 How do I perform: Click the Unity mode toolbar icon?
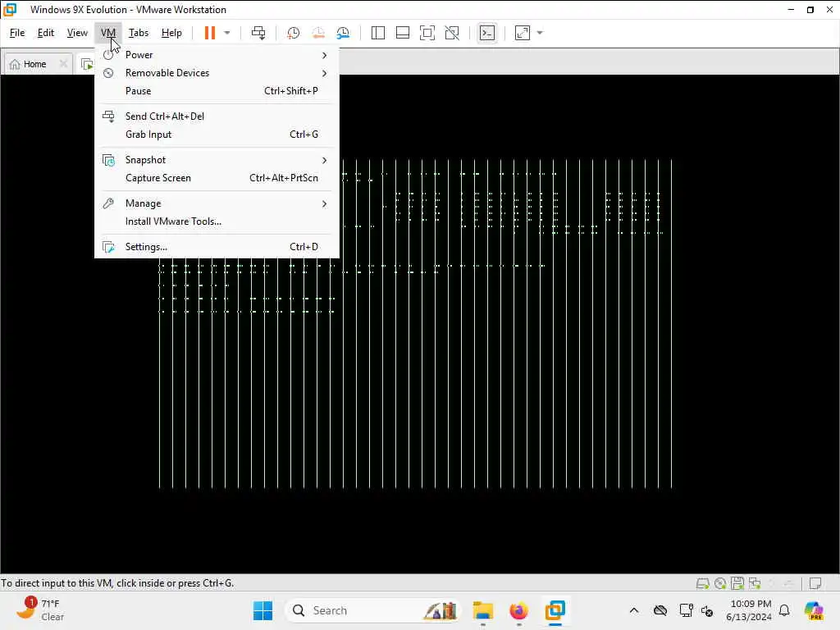coord(452,33)
